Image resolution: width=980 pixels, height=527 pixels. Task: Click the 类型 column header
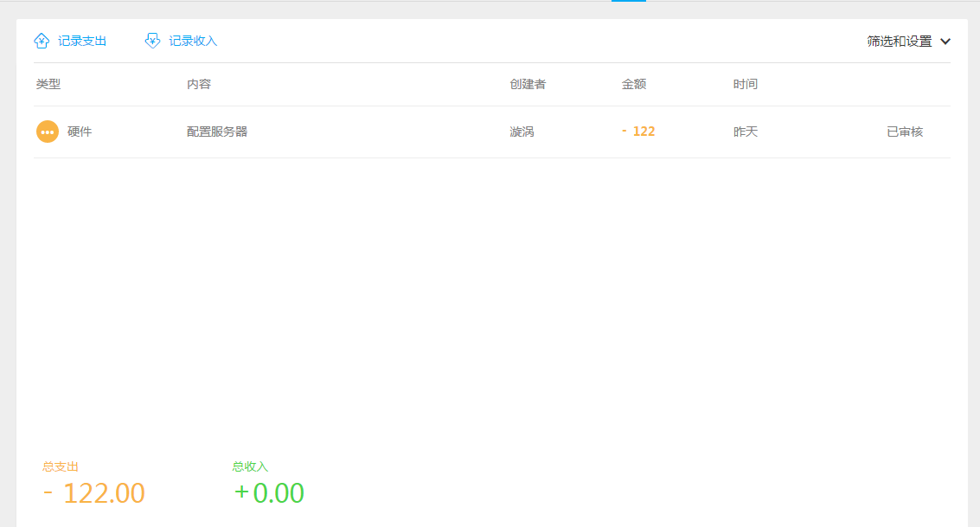[x=48, y=84]
